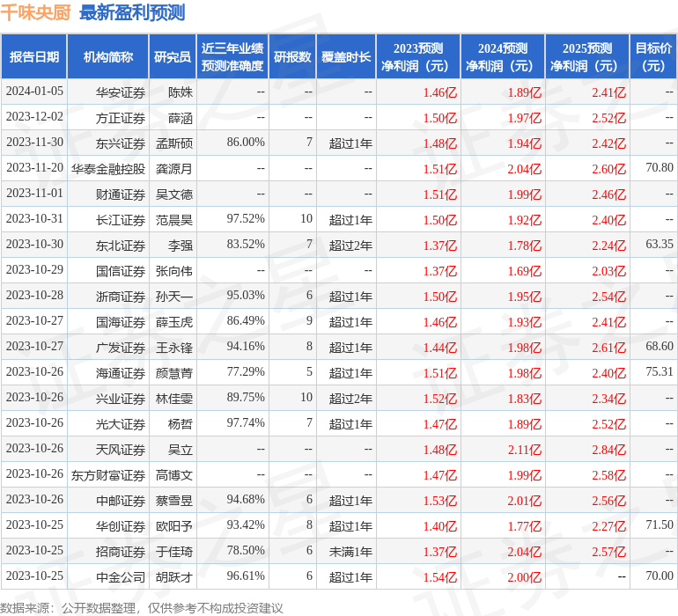Click the 千味央厨 title text
678x616 pixels.
35,12
